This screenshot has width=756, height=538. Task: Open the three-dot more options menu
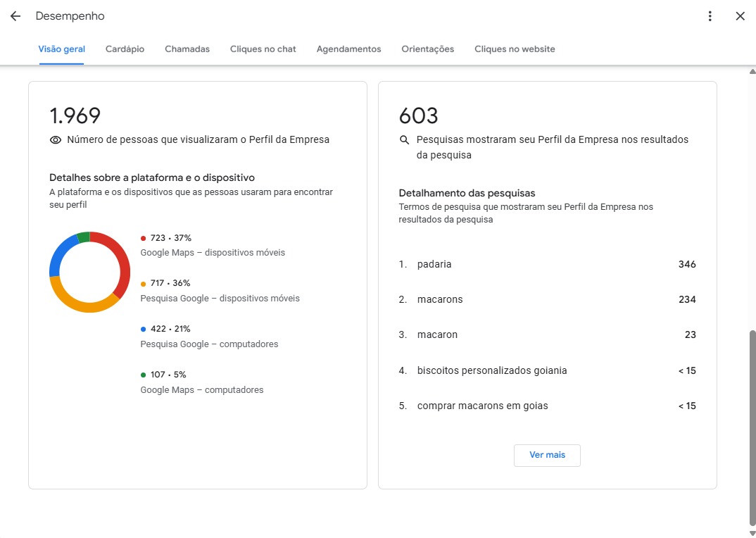click(710, 16)
